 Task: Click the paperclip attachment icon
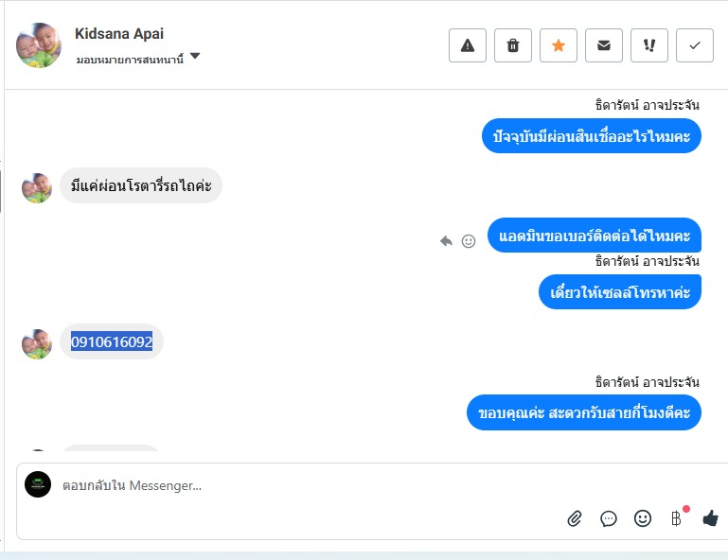575,518
